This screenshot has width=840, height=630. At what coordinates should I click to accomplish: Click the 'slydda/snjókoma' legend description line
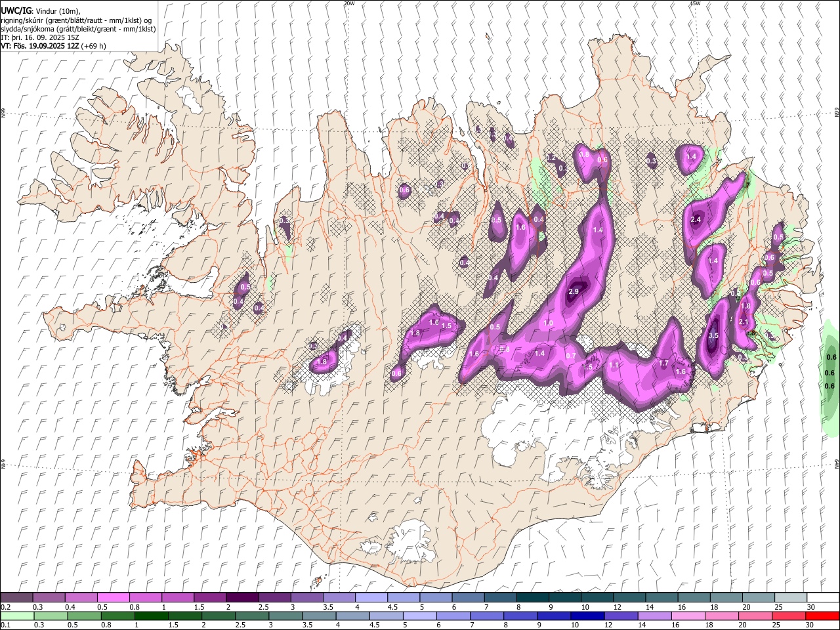pyautogui.click(x=78, y=29)
